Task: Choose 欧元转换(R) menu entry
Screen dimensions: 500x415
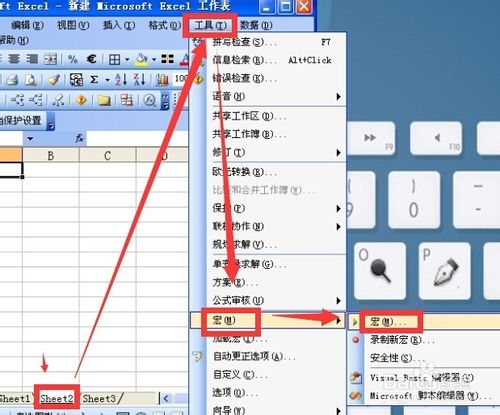Action: [x=268, y=172]
